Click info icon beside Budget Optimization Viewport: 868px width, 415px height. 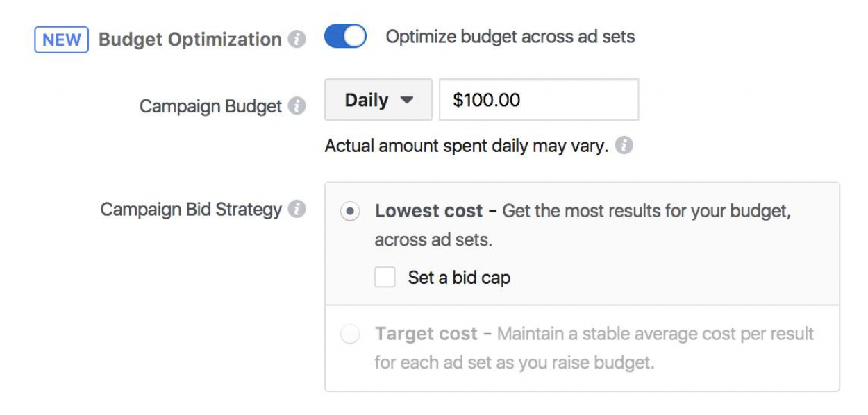297,40
